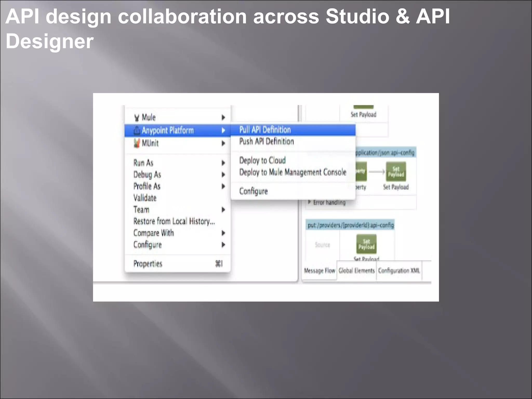Switch to the Configuration XML tab
Viewport: 532px width, 399px height.
[x=399, y=271]
